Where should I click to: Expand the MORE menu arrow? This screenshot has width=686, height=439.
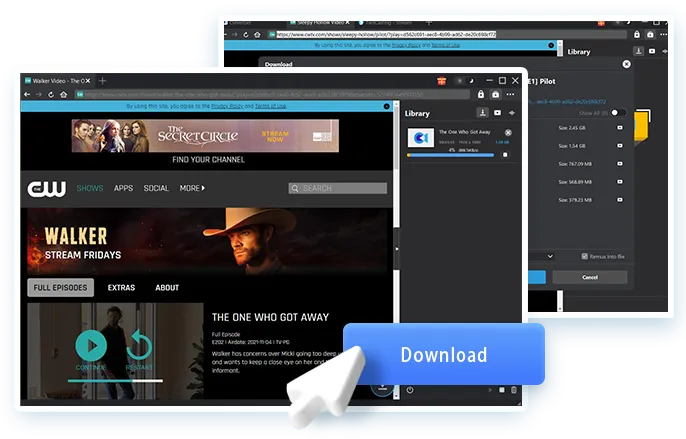203,188
